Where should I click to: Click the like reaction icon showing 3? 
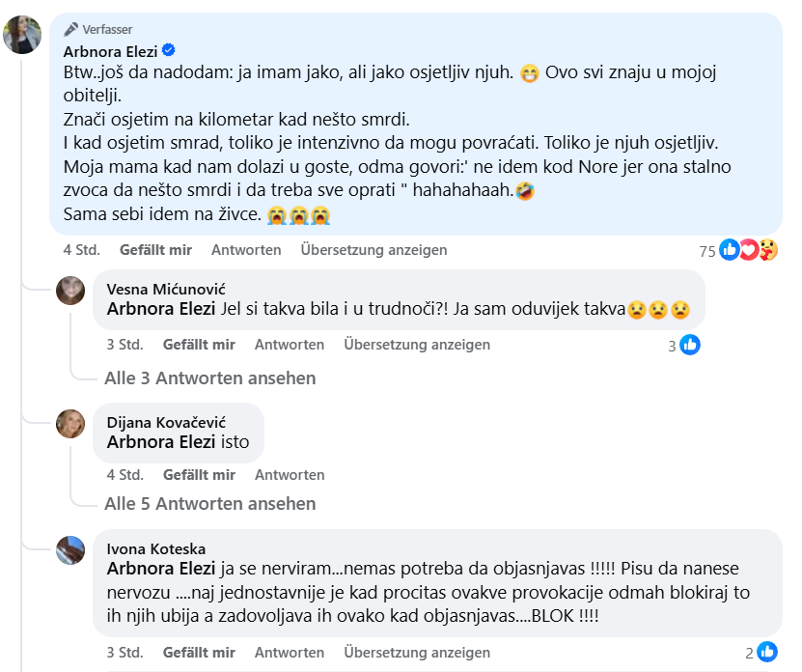point(689,345)
